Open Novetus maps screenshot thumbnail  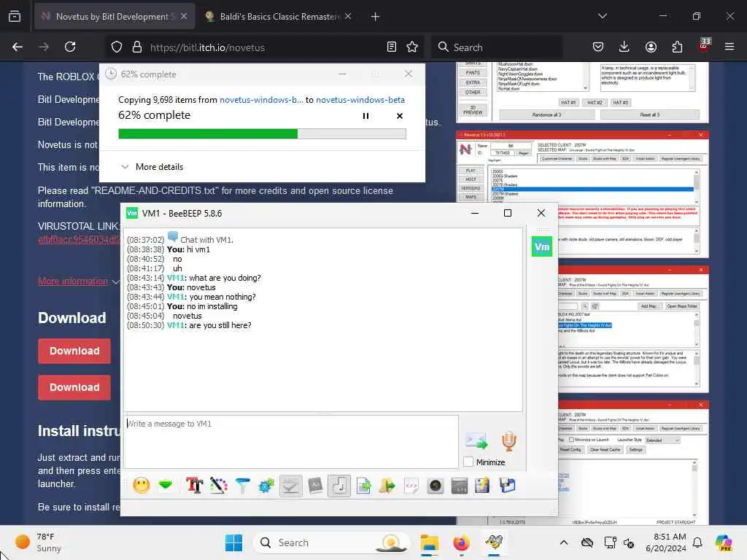pos(634,329)
